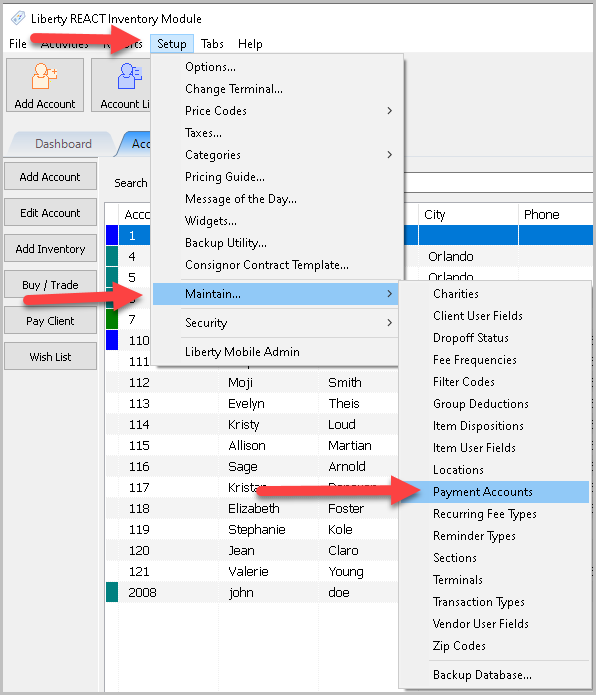
Task: Open the Setup menu
Action: point(172,44)
